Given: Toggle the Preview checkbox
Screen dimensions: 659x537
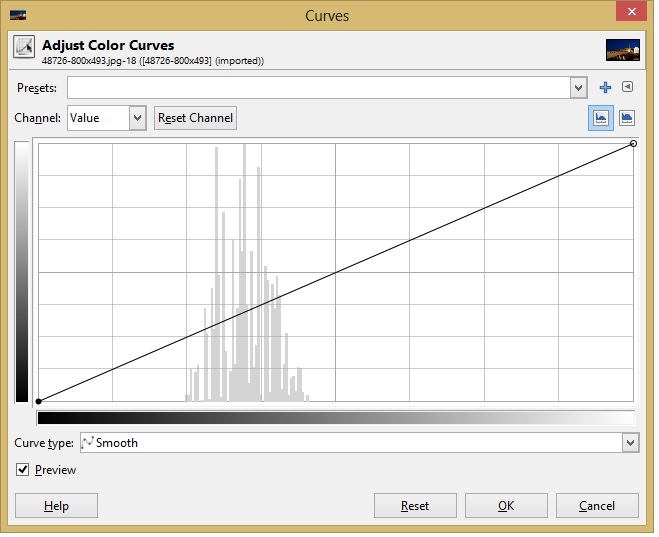Looking at the screenshot, I should (x=23, y=470).
